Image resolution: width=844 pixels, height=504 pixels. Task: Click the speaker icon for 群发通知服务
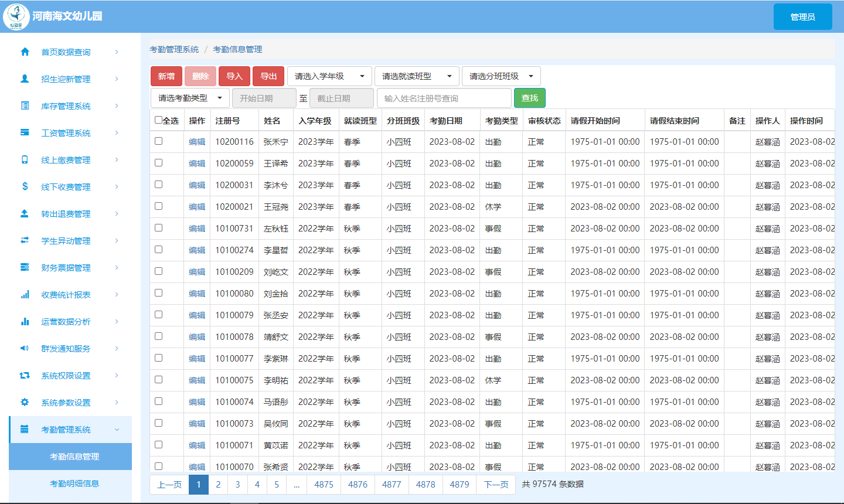[x=25, y=348]
